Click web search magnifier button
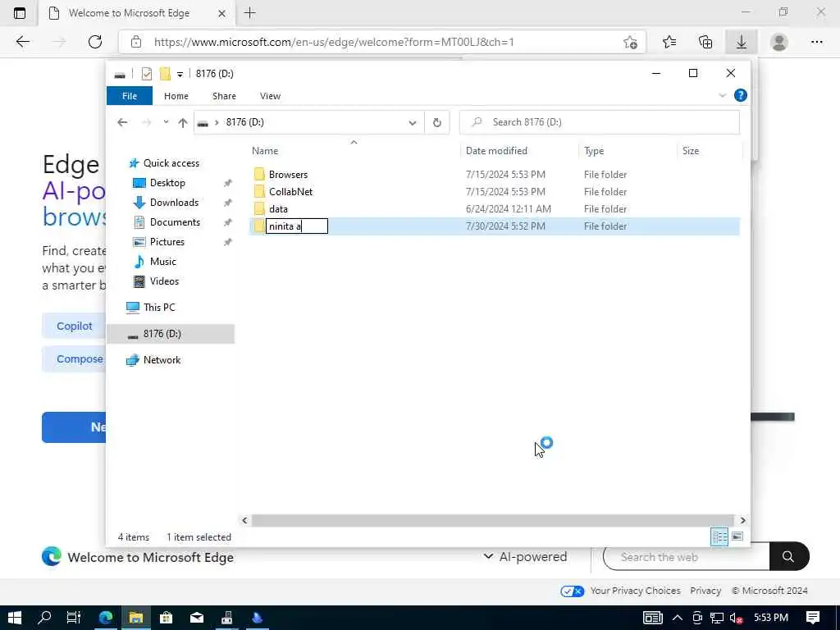 click(x=788, y=557)
